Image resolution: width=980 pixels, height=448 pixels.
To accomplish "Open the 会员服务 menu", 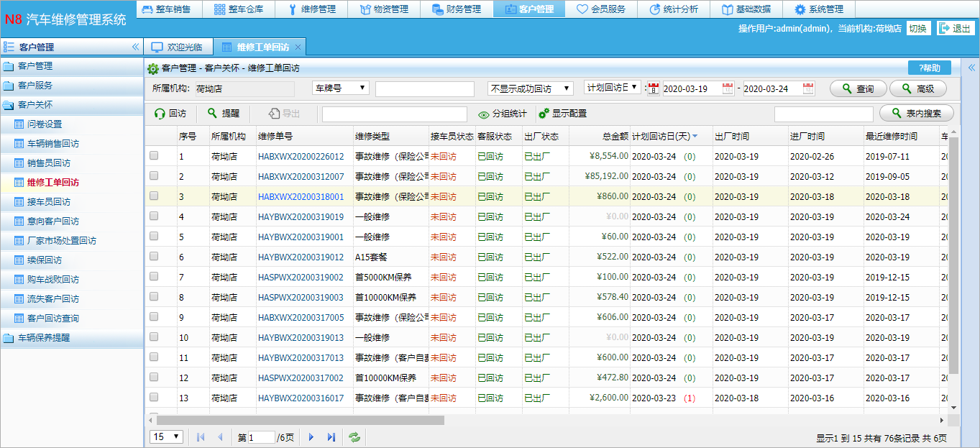I will (x=601, y=9).
